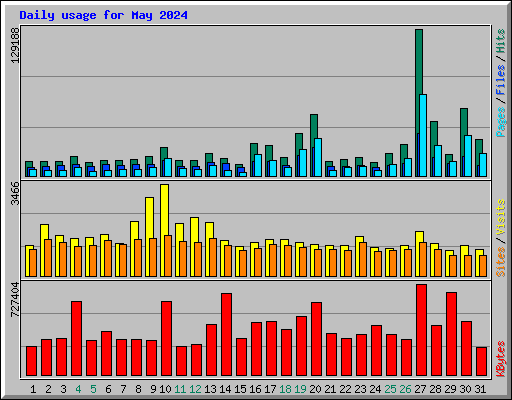Click green weekend day label 19
Screen dimensions: 512x400
point(300,389)
